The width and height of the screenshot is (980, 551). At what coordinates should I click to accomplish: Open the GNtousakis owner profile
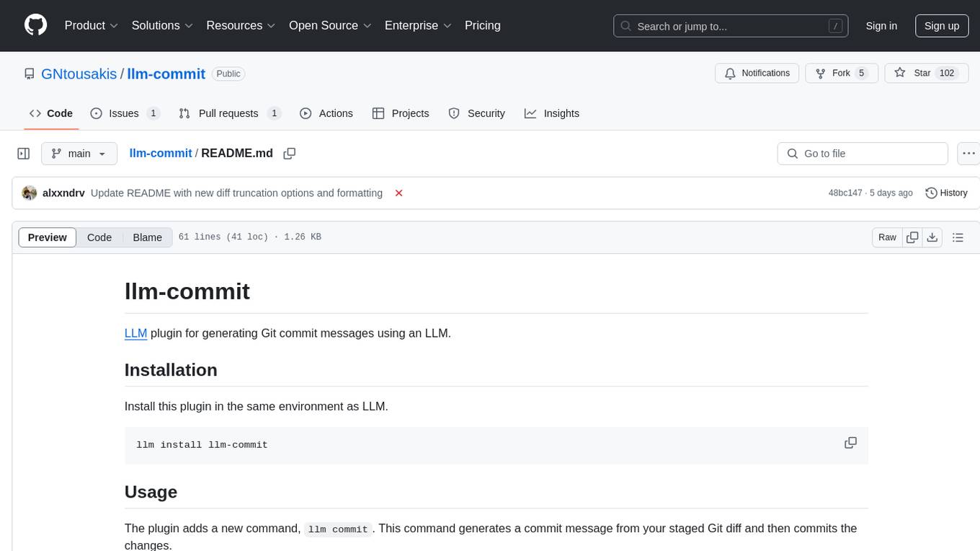(79, 74)
